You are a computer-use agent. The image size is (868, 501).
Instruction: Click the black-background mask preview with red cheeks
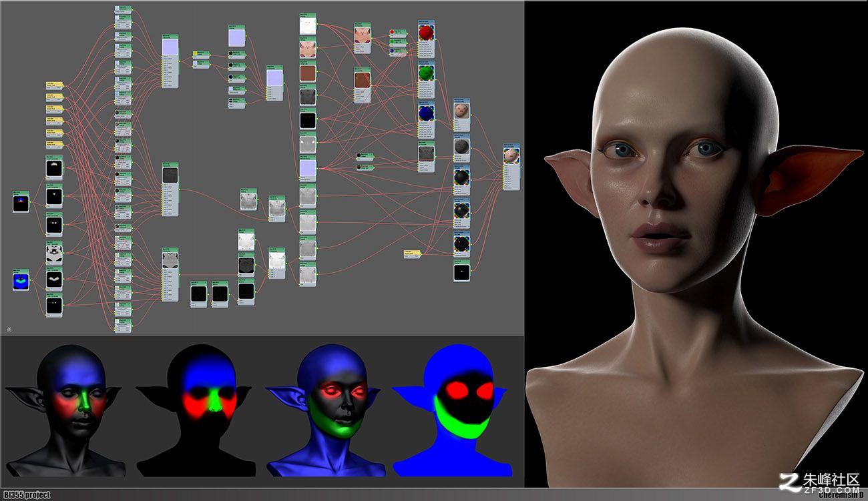coord(196,409)
